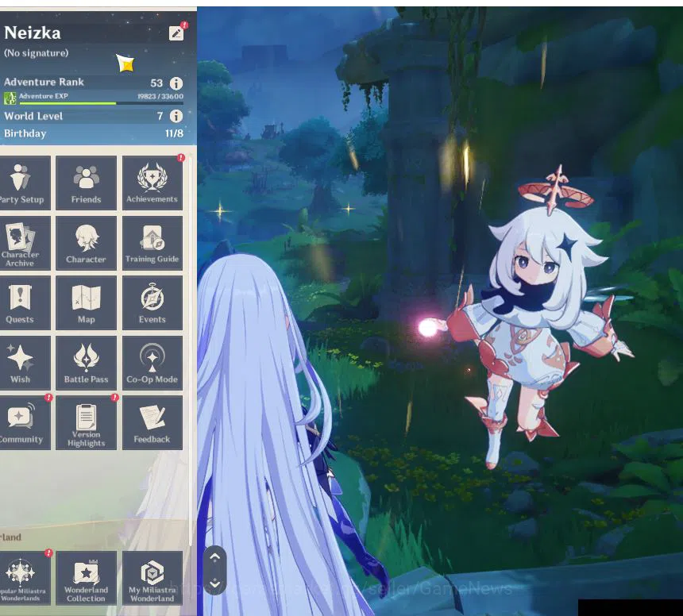Click the Adventure EXP progress bar
Viewport: 683px width, 616px height.
click(x=101, y=104)
